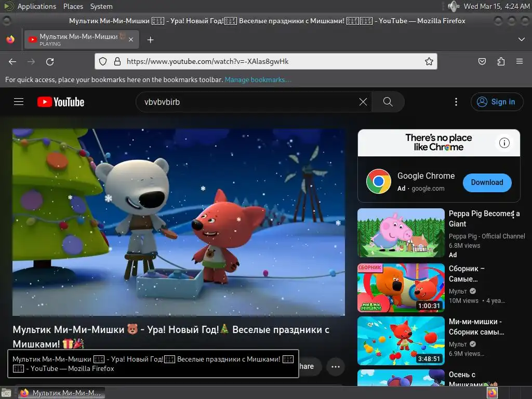Open a new tab with the plus button
This screenshot has width=532, height=399.
tap(150, 40)
